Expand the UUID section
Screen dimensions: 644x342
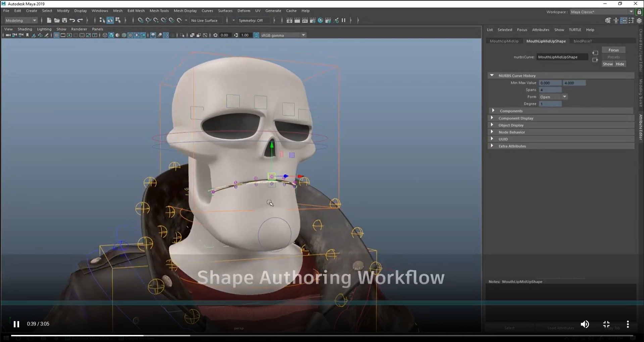coord(561,139)
